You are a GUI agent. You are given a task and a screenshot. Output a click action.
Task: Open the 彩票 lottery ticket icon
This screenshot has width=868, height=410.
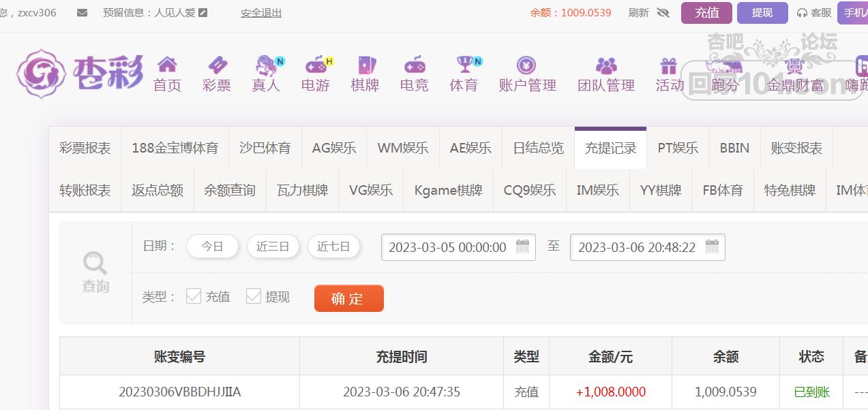pyautogui.click(x=217, y=65)
